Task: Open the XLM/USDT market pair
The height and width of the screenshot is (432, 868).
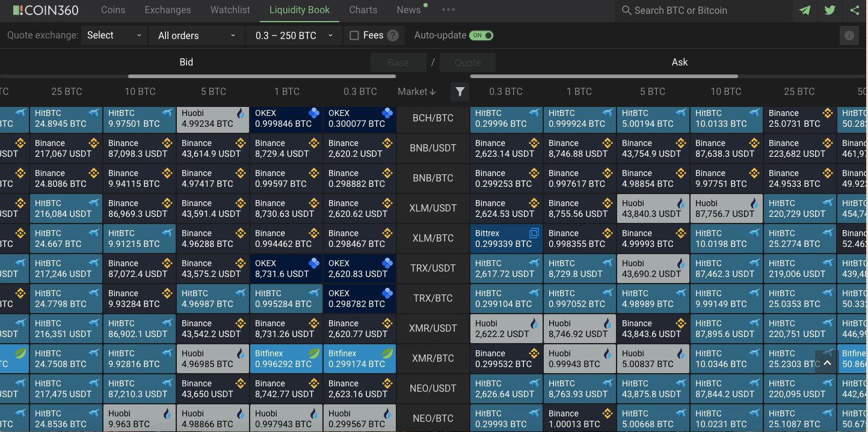Action: pos(433,208)
